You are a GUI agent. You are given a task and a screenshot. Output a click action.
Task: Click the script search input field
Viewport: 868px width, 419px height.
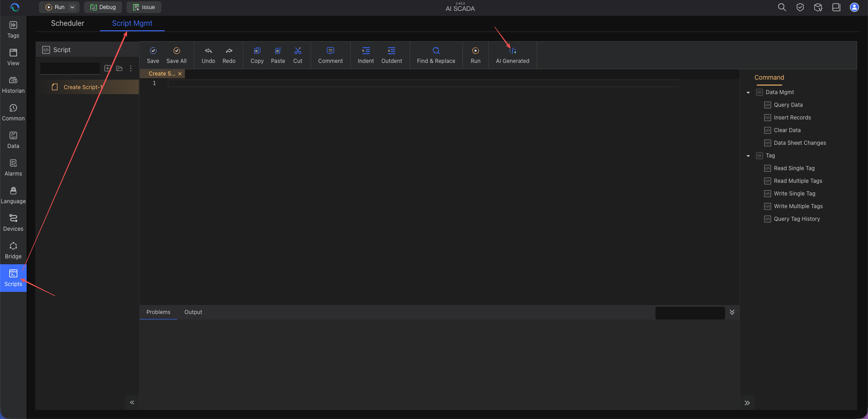[70, 68]
